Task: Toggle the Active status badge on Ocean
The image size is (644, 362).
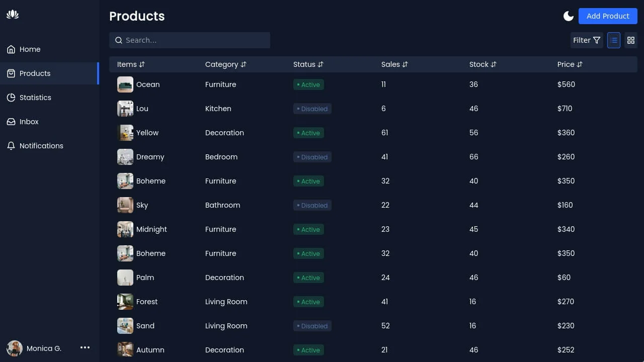Action: tap(308, 84)
